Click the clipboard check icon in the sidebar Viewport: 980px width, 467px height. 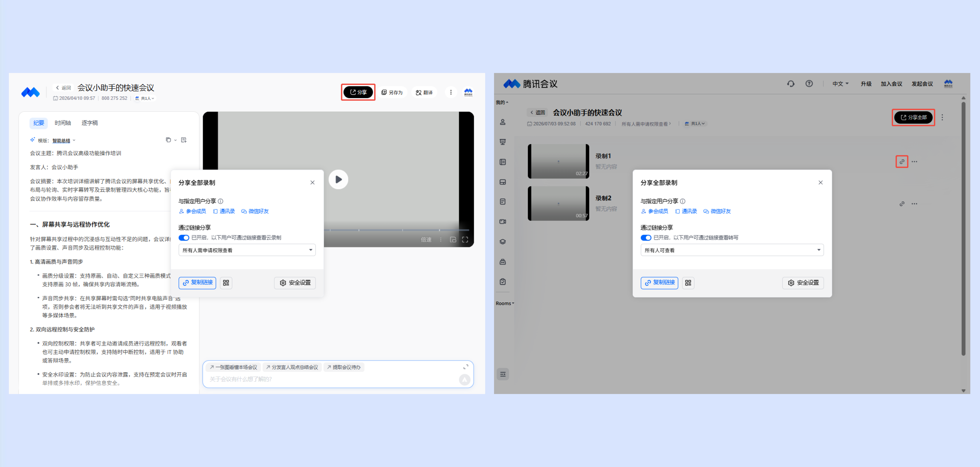click(503, 281)
